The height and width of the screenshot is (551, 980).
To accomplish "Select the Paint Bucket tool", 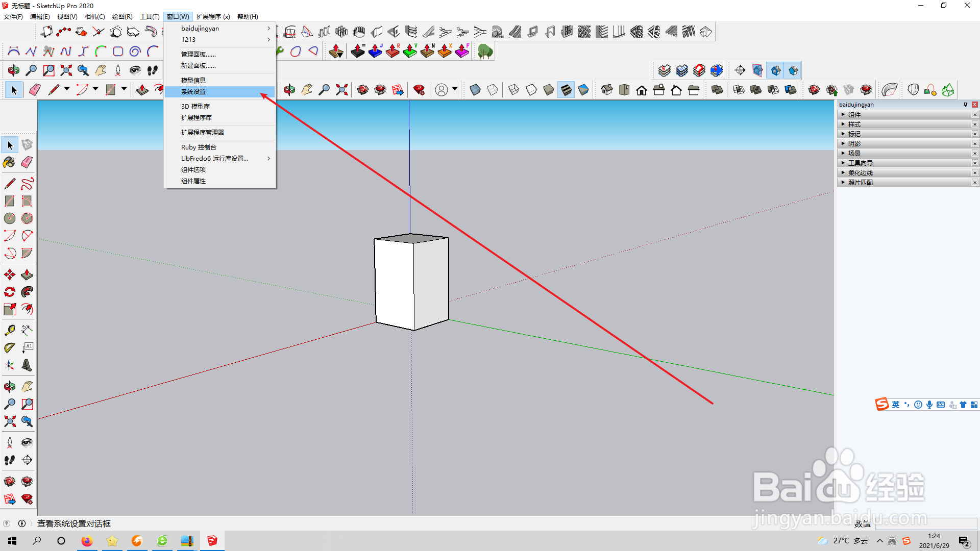I will coord(9,162).
